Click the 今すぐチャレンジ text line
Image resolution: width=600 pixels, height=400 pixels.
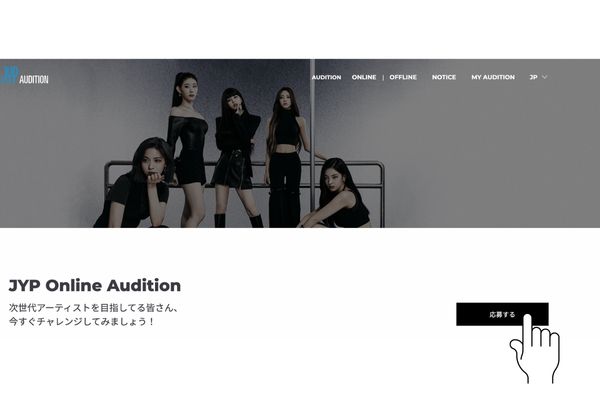pos(82,322)
